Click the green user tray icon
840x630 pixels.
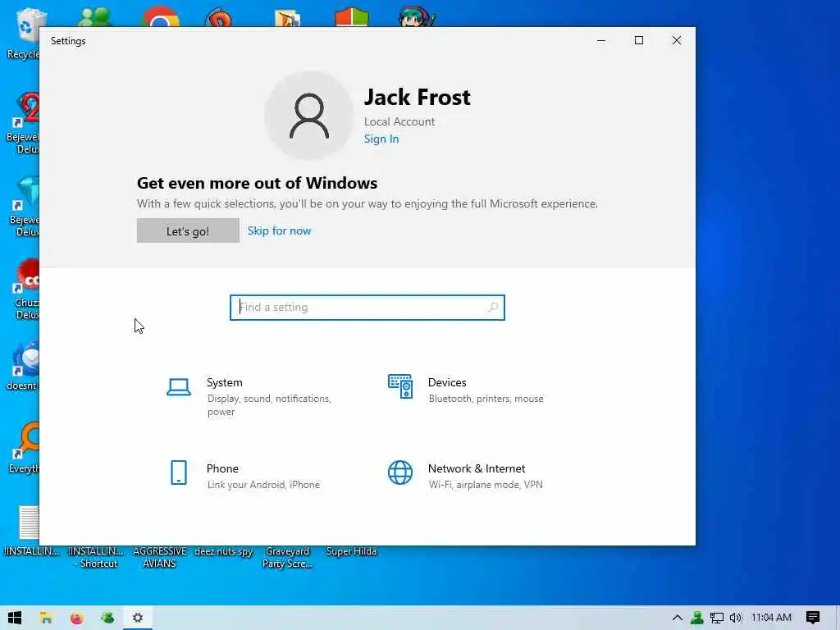coord(697,618)
